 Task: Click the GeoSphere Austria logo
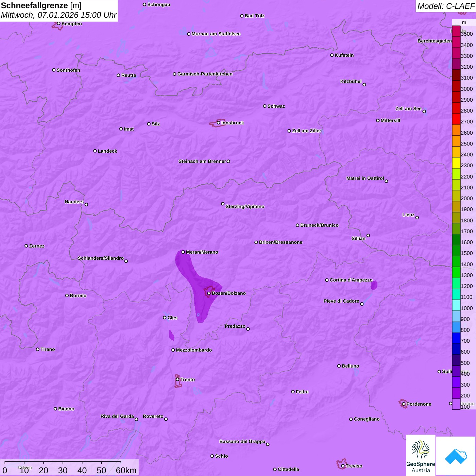click(421, 456)
